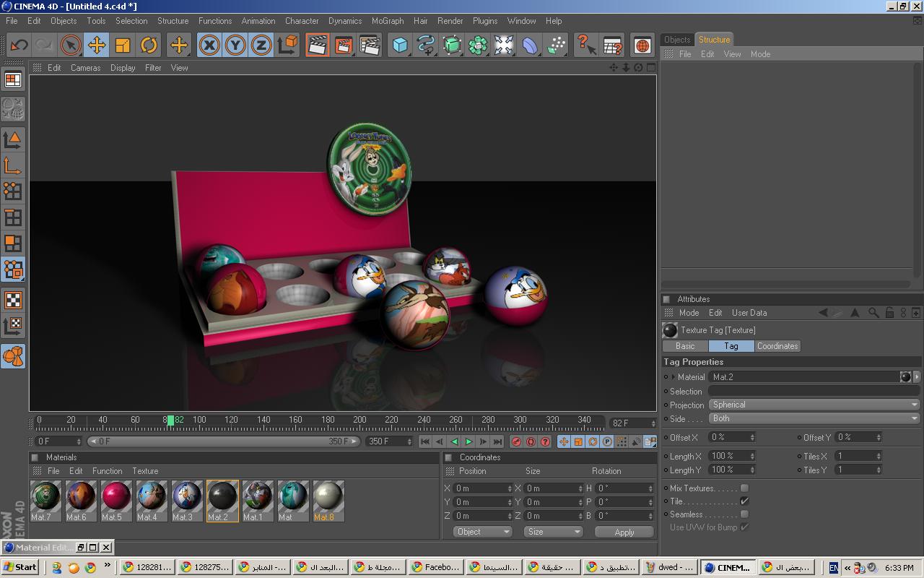
Task: Enable the Seamless checkbox
Action: pos(744,514)
